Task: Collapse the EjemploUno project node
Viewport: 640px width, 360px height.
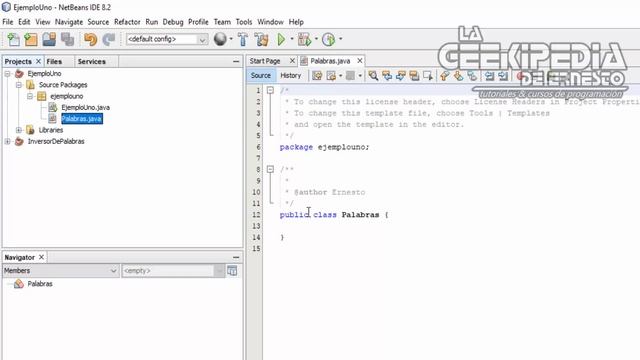Action: 7,73
